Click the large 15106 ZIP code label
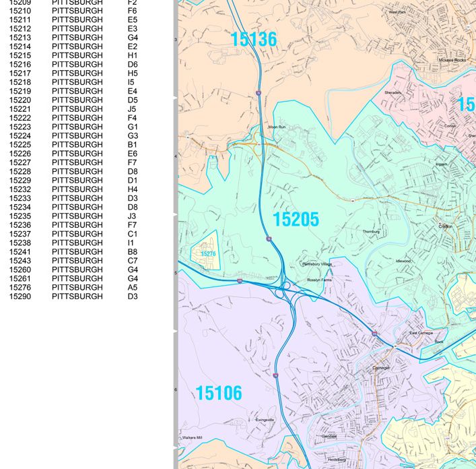The height and width of the screenshot is (469, 476). [x=218, y=393]
